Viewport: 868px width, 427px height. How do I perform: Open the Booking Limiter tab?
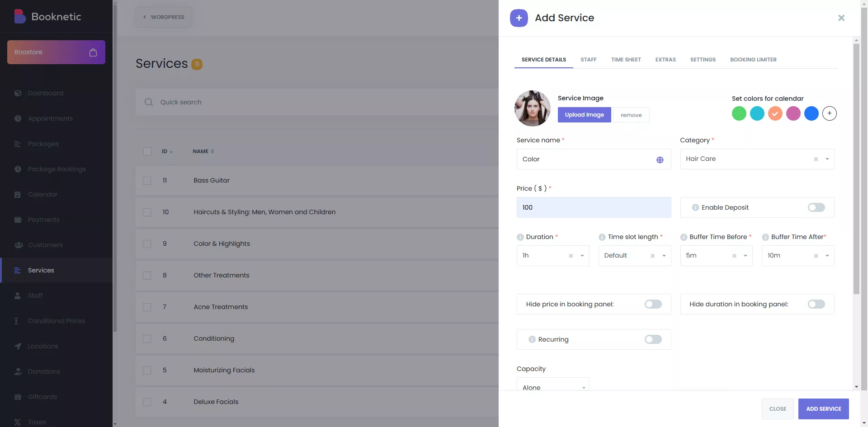pos(753,60)
